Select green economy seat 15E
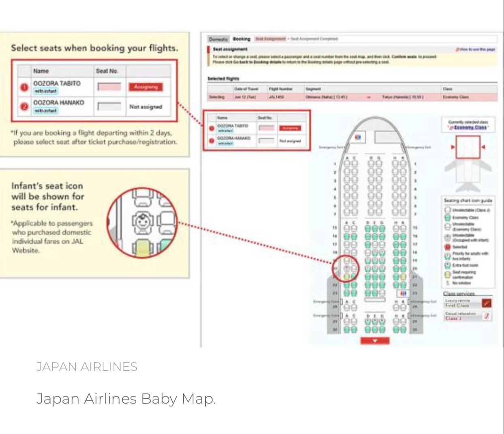Viewport: 504px width, 434px height. click(375, 228)
